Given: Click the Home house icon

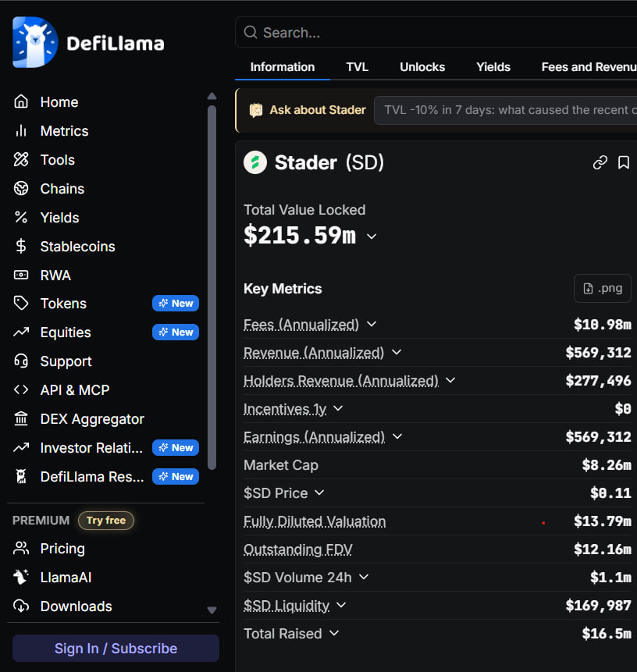Looking at the screenshot, I should click(21, 101).
